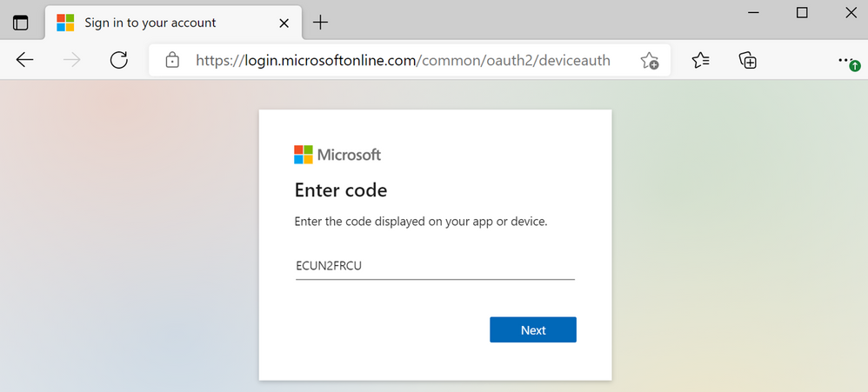Minimize the browser window
The width and height of the screenshot is (868, 392).
(x=753, y=13)
